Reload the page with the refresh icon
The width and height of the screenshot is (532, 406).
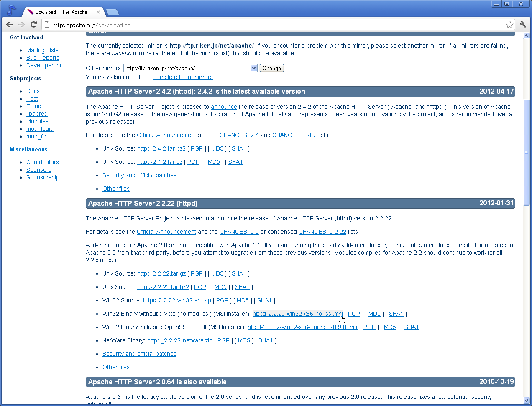coord(34,25)
